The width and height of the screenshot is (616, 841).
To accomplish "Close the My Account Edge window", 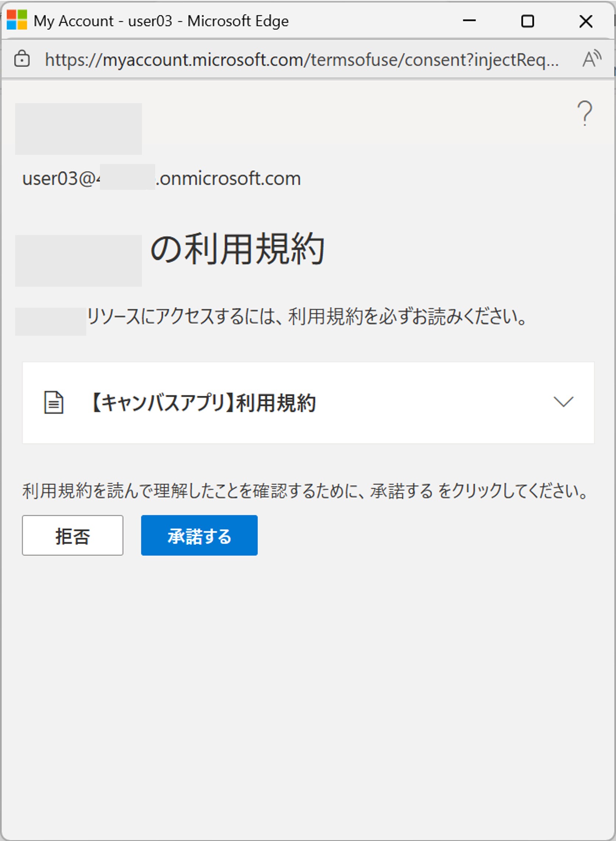I will [586, 21].
